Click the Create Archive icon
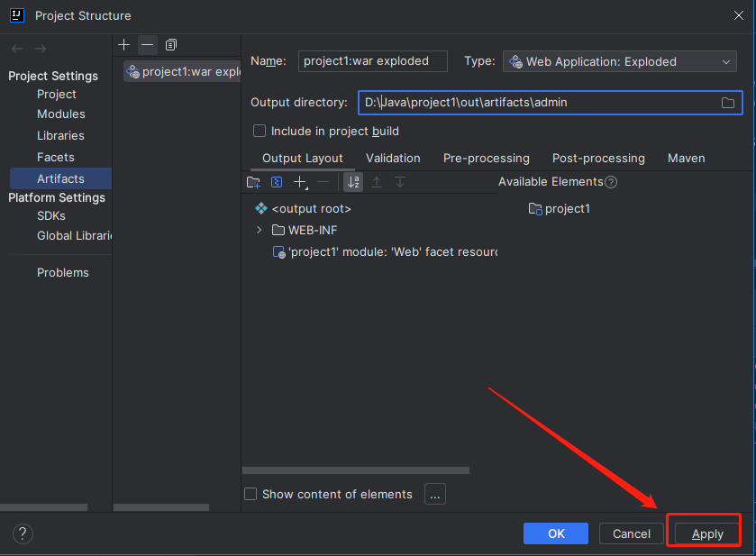The height and width of the screenshot is (556, 756). (x=278, y=182)
